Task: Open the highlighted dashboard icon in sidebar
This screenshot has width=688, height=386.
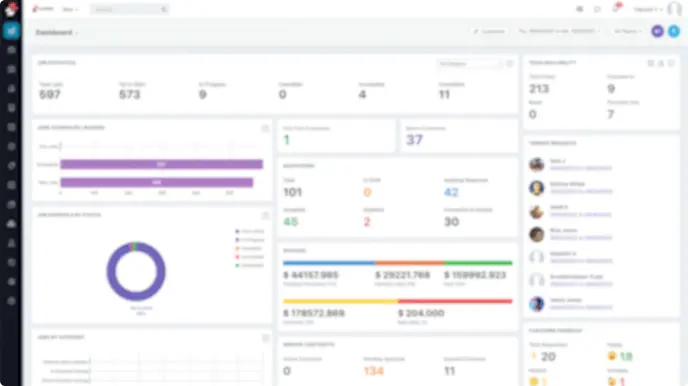Action: coord(11,31)
